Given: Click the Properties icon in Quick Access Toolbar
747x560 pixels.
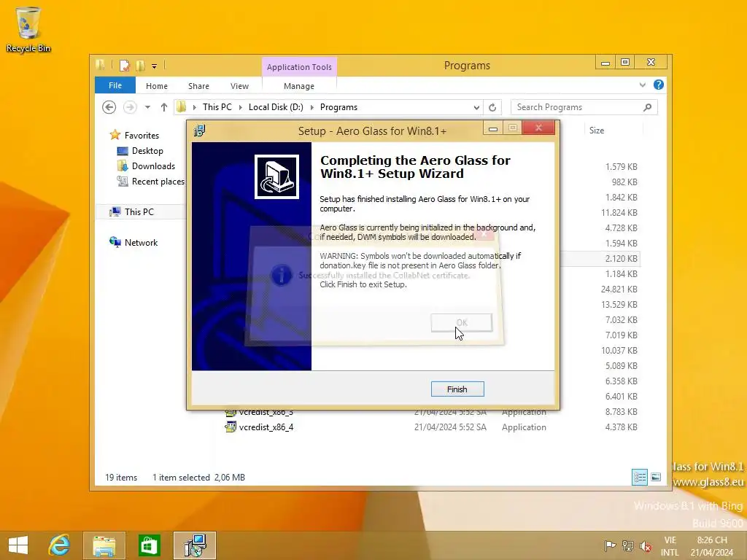Looking at the screenshot, I should (124, 65).
